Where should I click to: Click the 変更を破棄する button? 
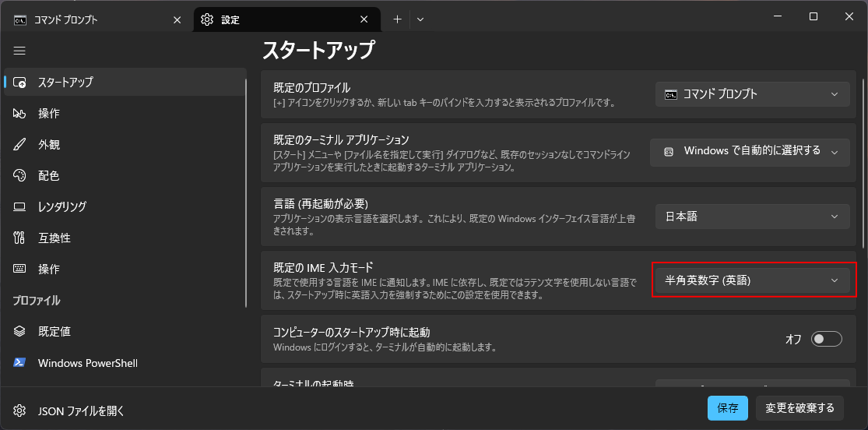[799, 408]
